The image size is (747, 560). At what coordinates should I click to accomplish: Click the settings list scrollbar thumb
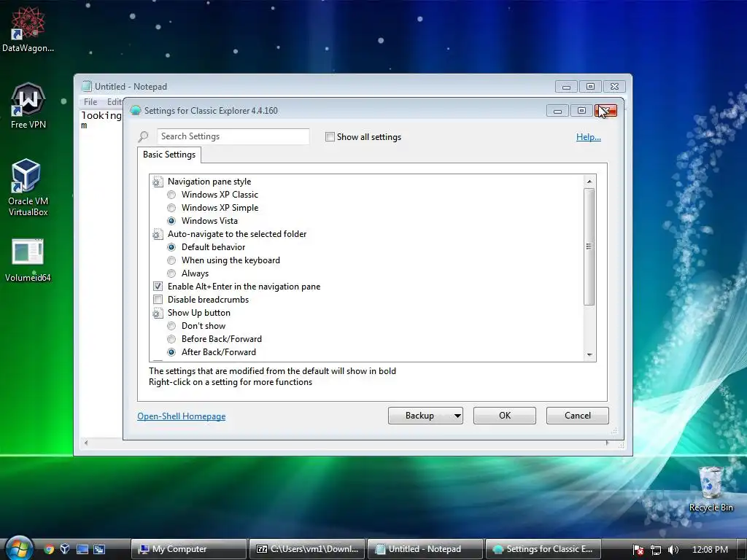pos(589,246)
